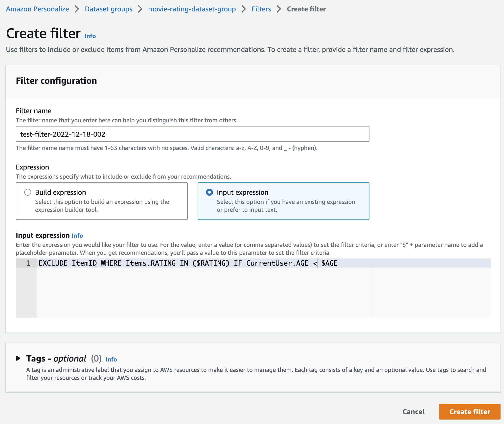504x424 pixels.
Task: Navigate to Amazon Personalize via breadcrumb
Action: coord(37,9)
